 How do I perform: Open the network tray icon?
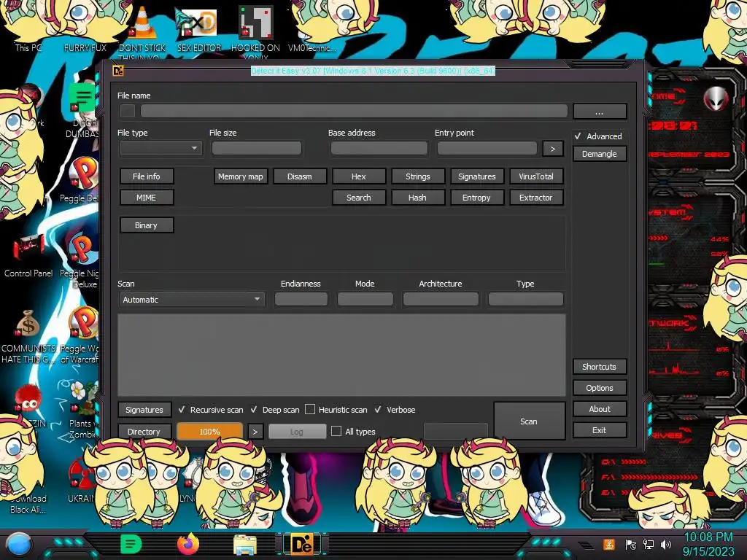click(649, 545)
